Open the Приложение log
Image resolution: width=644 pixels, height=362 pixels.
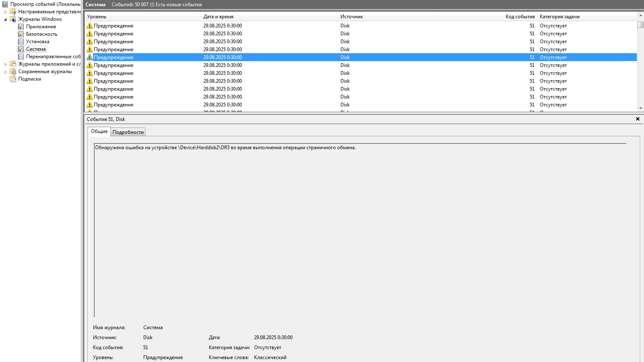click(x=41, y=27)
